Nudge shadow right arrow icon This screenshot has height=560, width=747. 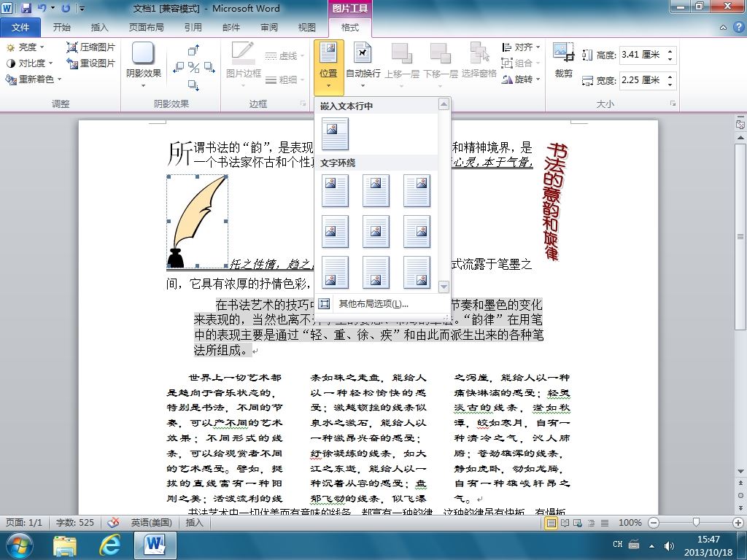pos(209,67)
